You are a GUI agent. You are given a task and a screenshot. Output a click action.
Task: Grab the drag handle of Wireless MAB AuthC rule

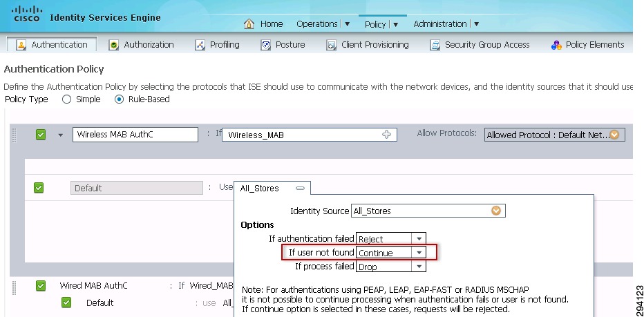tap(15, 135)
